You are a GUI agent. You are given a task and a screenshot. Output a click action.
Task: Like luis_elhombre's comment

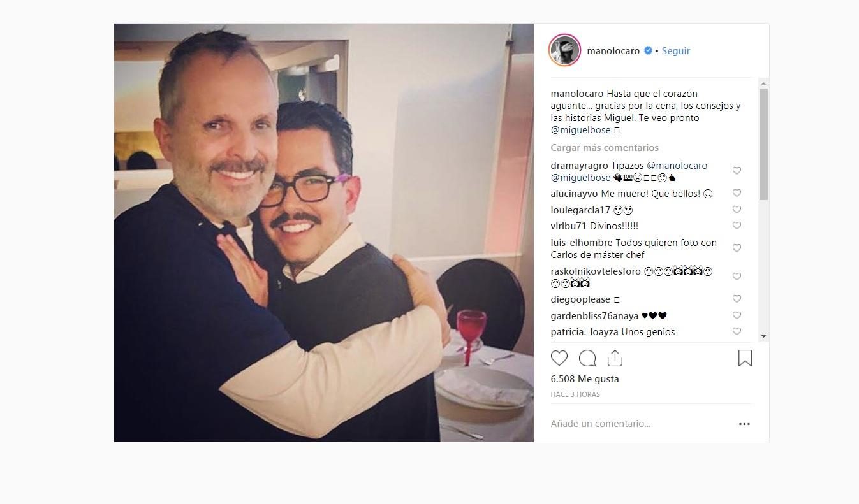pyautogui.click(x=737, y=248)
